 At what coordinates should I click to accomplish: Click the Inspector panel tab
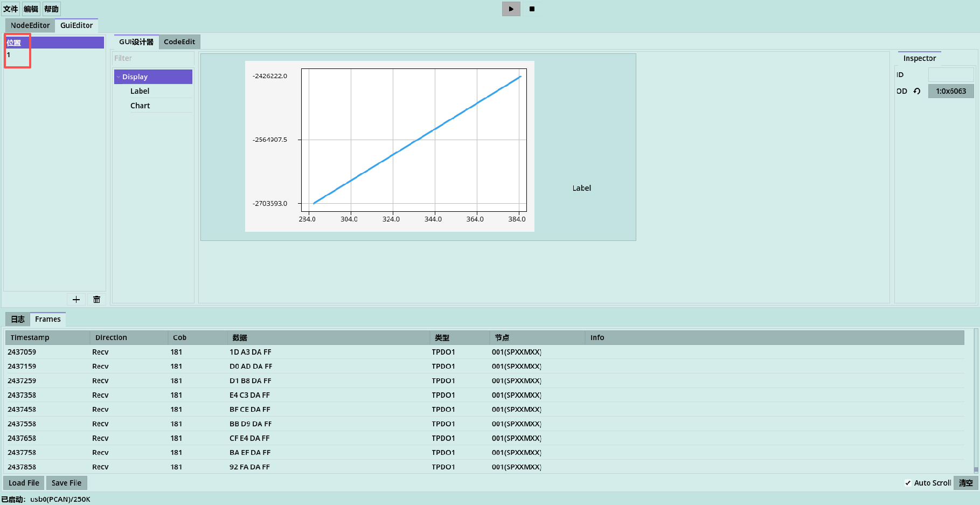(919, 58)
